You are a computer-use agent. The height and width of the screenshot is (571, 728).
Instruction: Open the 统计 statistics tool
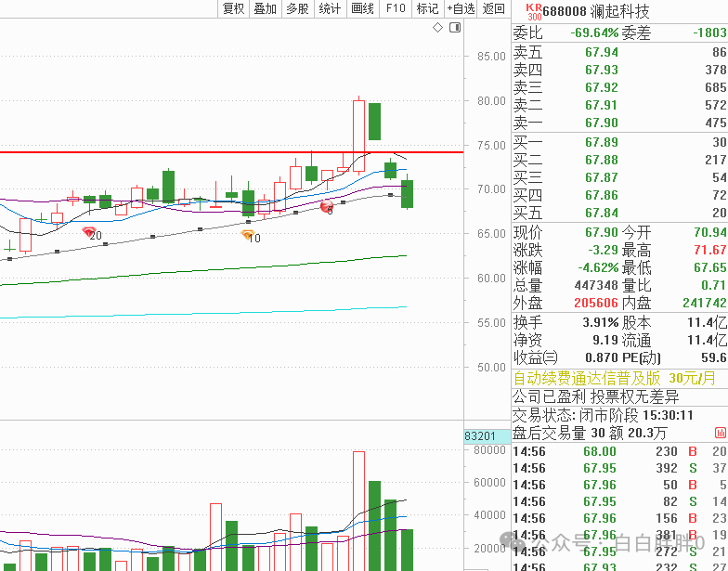(331, 8)
